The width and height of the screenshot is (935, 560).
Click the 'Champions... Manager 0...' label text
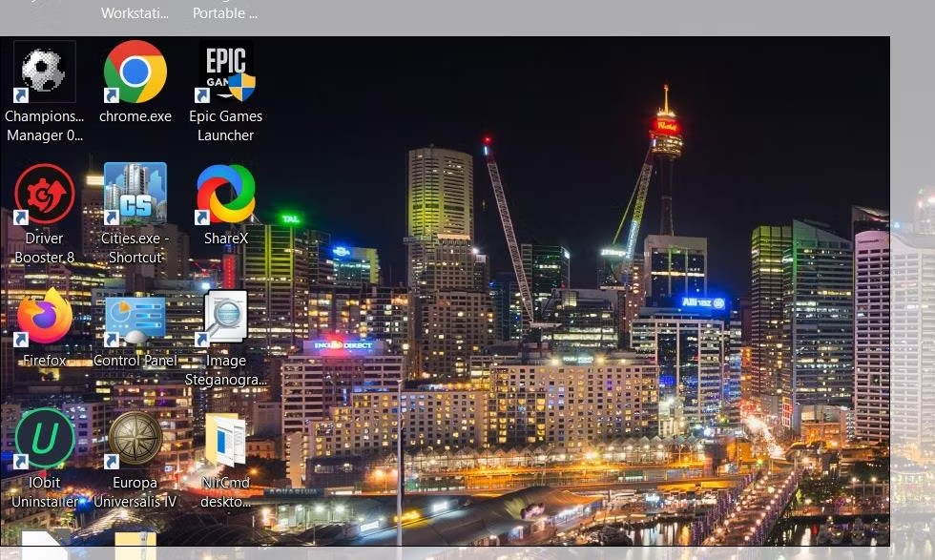(x=45, y=126)
